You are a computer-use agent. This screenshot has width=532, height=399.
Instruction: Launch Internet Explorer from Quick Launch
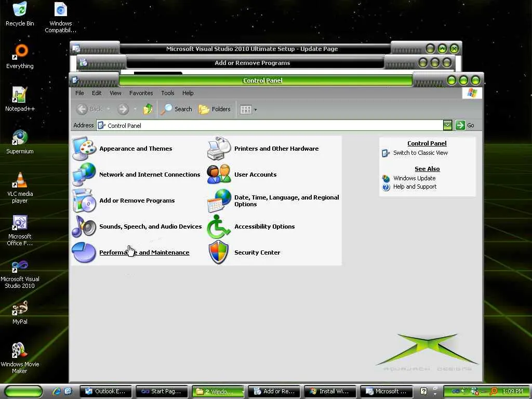click(56, 392)
